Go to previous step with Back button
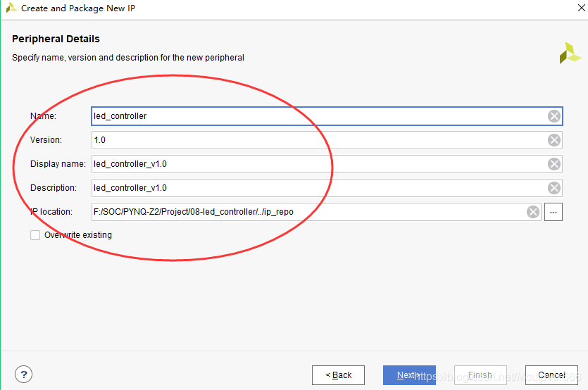This screenshot has width=588, height=390. coord(338,375)
